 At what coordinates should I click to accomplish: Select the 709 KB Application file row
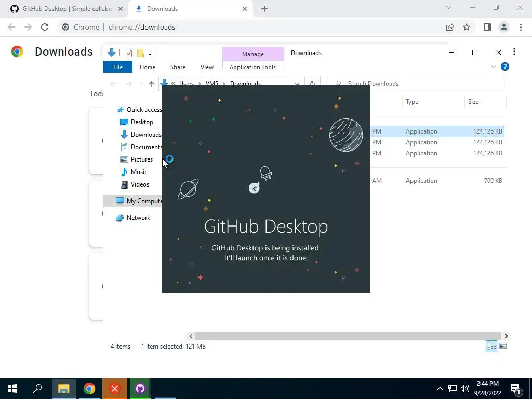coord(437,181)
